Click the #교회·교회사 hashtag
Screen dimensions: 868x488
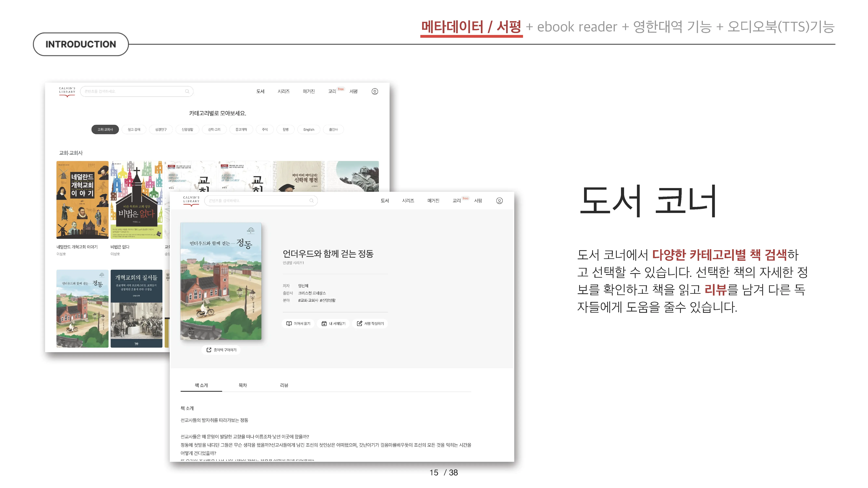[308, 300]
